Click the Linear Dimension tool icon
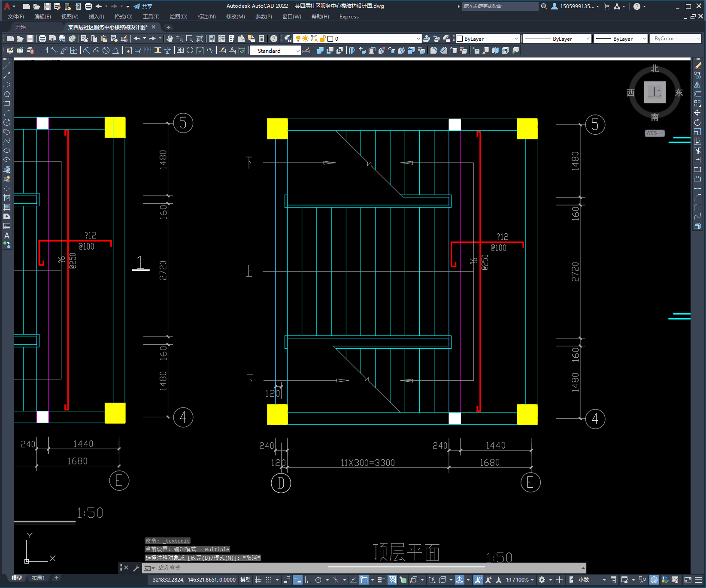The width and height of the screenshot is (706, 588). coord(44,51)
